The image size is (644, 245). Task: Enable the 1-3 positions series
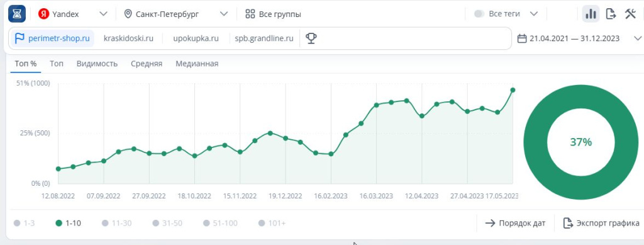tap(25, 223)
